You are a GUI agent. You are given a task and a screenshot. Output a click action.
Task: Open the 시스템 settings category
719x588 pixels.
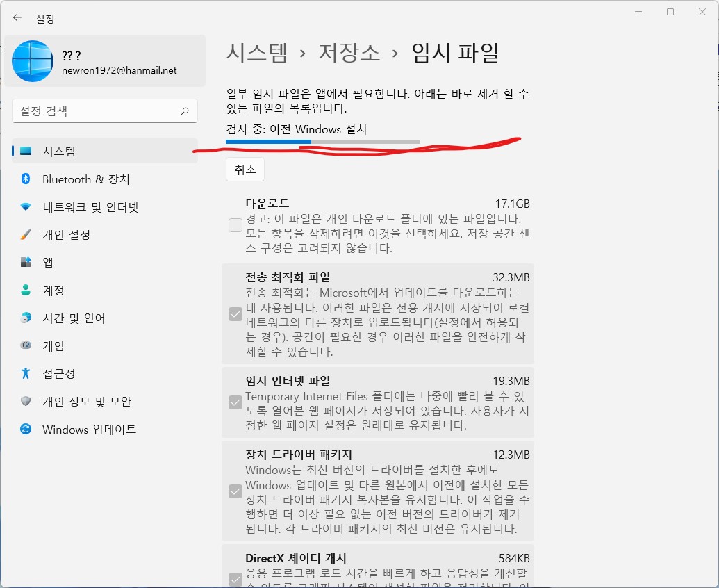pyautogui.click(x=104, y=151)
